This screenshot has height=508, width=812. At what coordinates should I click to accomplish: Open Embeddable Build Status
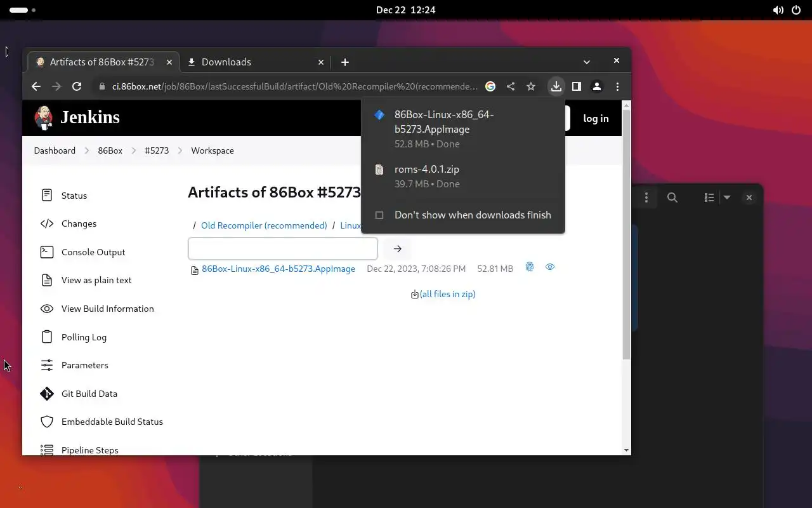tap(112, 422)
